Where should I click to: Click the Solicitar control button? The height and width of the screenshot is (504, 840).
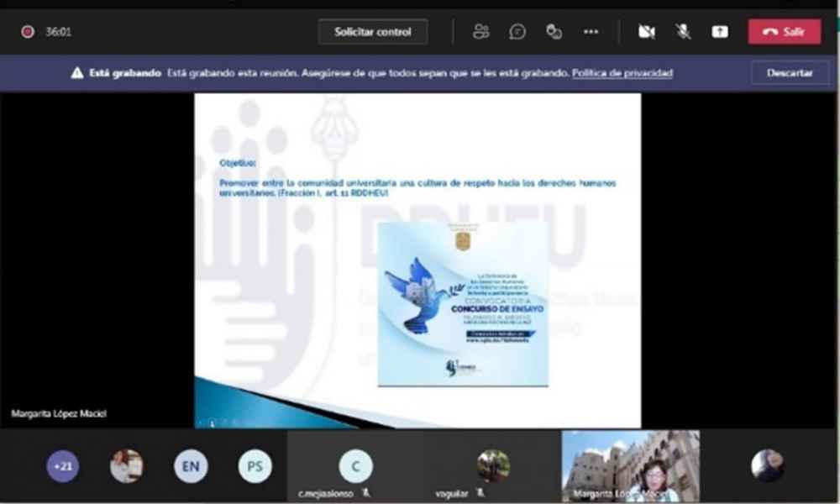click(373, 32)
